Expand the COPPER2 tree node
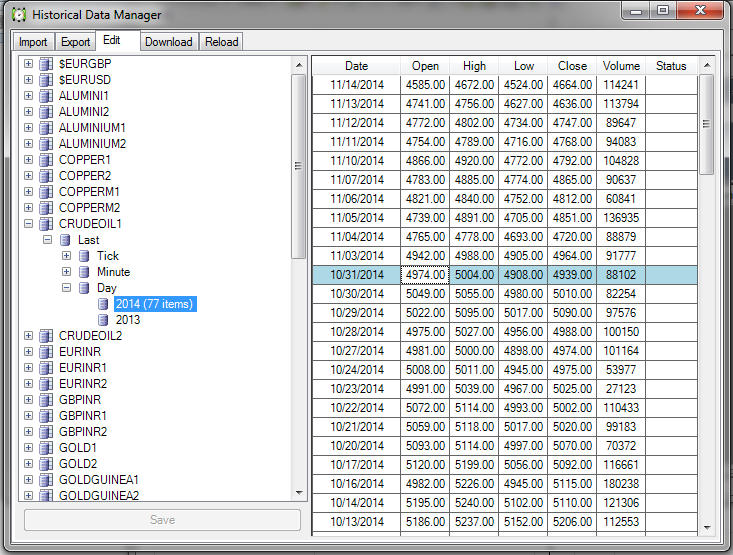 [x=29, y=176]
